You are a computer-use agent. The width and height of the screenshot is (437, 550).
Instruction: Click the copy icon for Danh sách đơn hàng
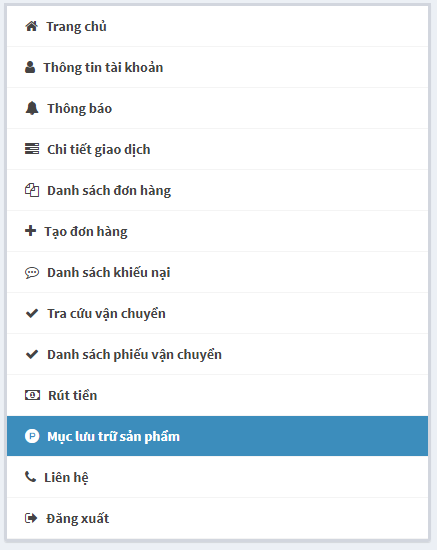(x=32, y=190)
